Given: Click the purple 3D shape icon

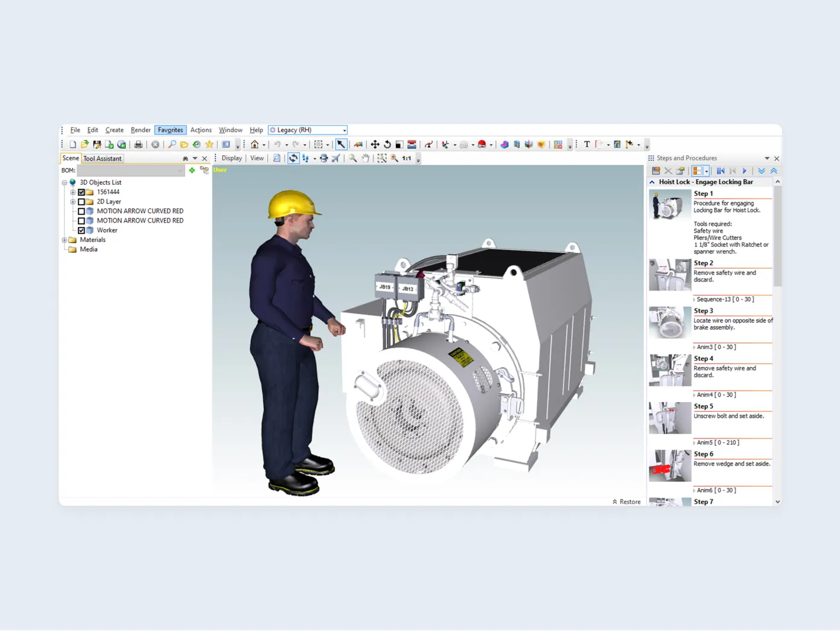Looking at the screenshot, I should click(x=504, y=144).
